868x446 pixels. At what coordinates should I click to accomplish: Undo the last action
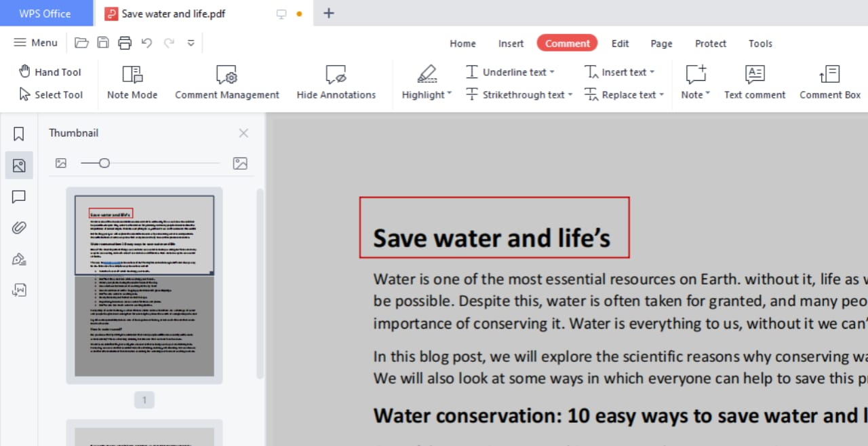[x=146, y=42]
